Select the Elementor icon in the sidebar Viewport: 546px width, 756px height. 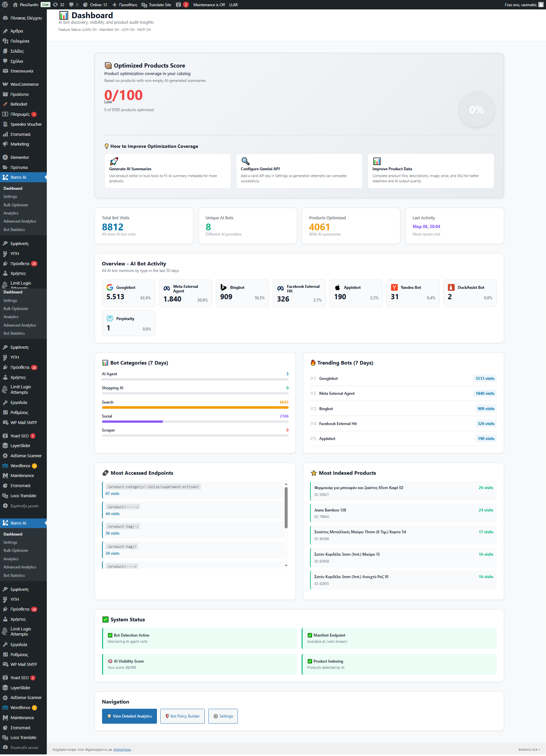(5, 157)
